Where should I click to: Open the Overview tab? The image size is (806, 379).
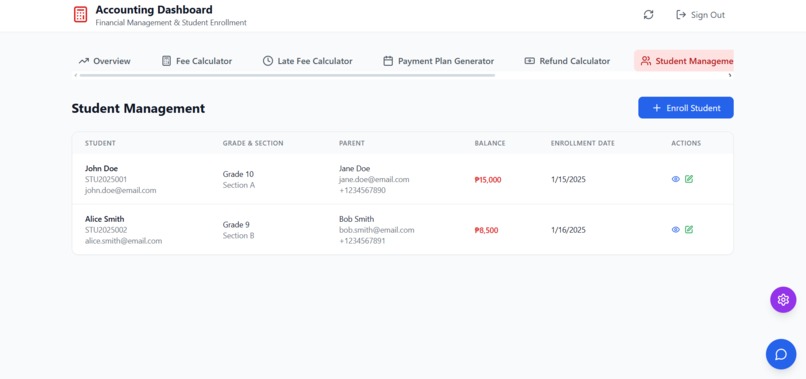104,61
